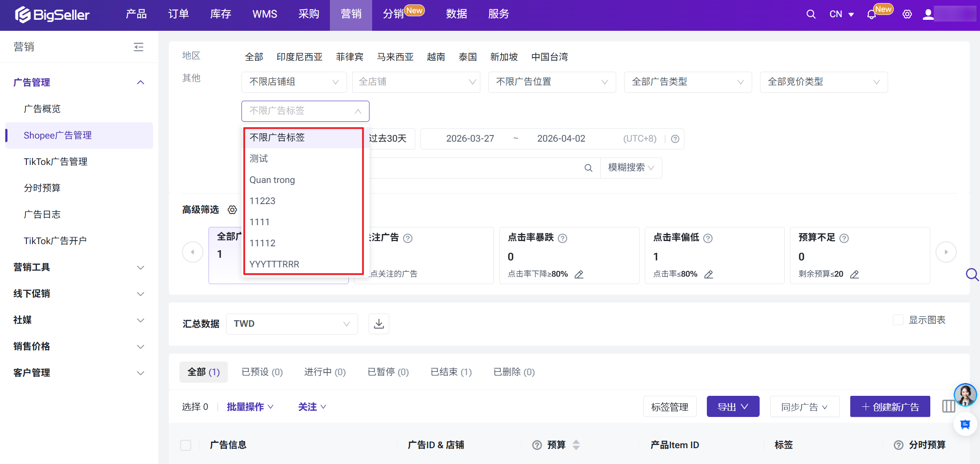Enable the 显示图表 checkbox

898,320
